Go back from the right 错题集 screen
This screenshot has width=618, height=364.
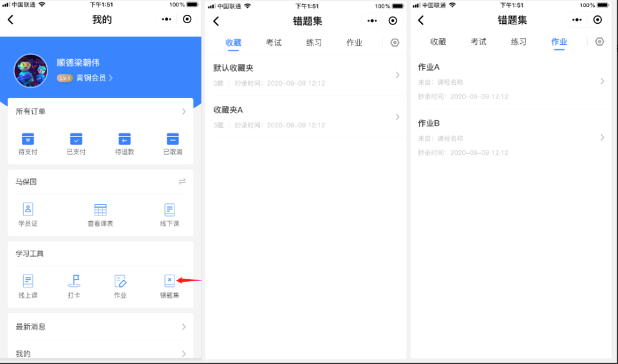(421, 20)
